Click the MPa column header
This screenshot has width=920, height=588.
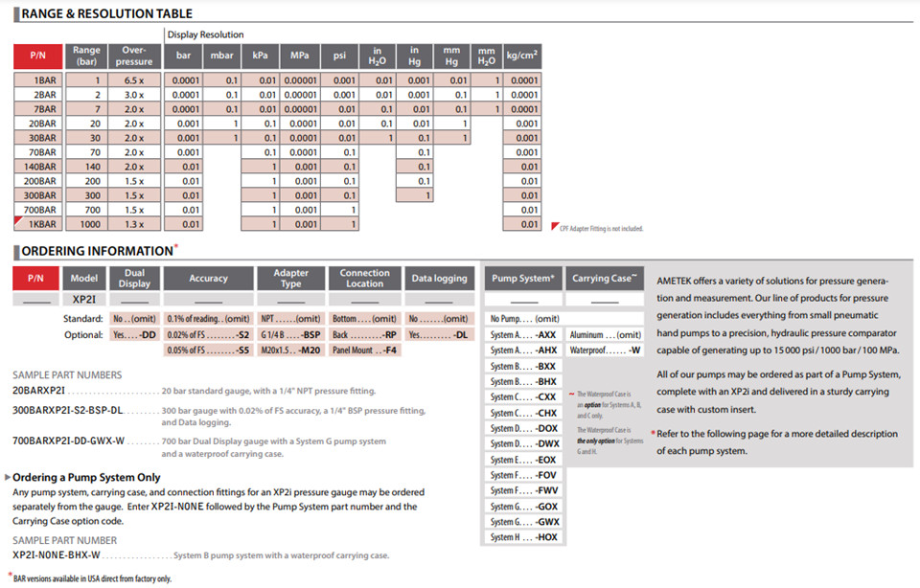tap(300, 56)
